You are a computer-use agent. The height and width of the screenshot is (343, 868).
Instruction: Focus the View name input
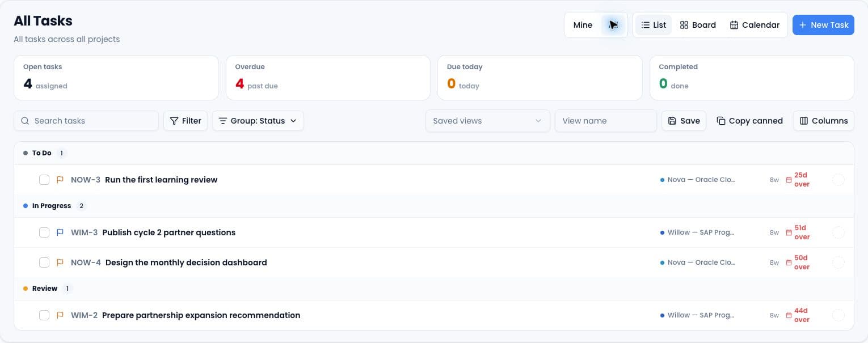point(606,121)
